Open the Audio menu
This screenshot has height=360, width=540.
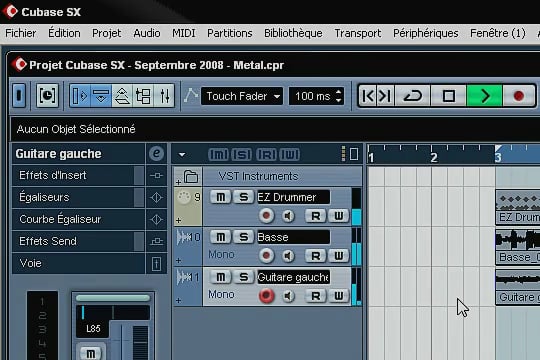pyautogui.click(x=147, y=33)
